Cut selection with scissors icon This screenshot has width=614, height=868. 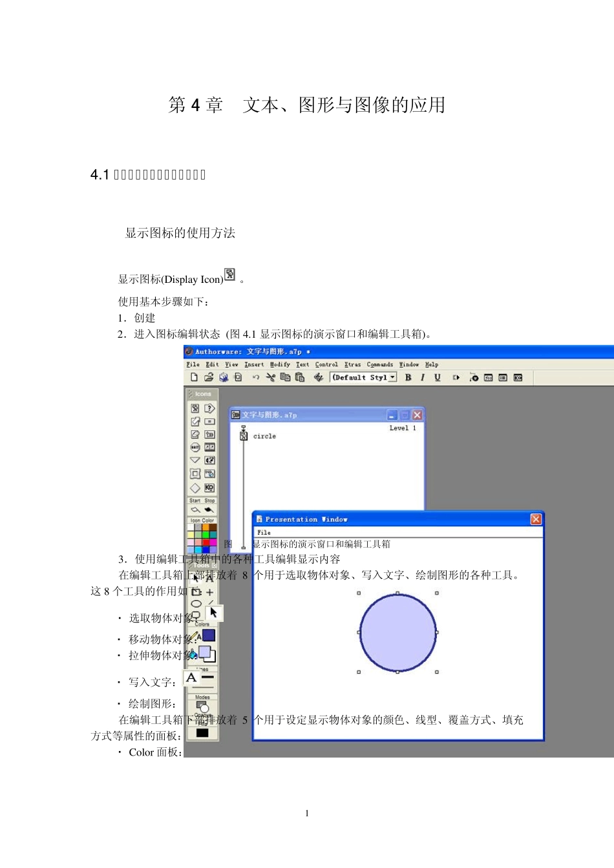270,377
